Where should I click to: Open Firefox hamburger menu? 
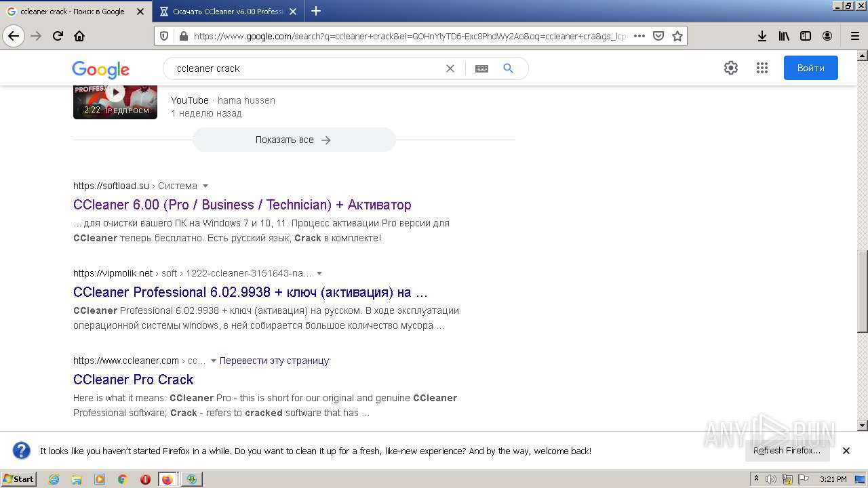(854, 36)
